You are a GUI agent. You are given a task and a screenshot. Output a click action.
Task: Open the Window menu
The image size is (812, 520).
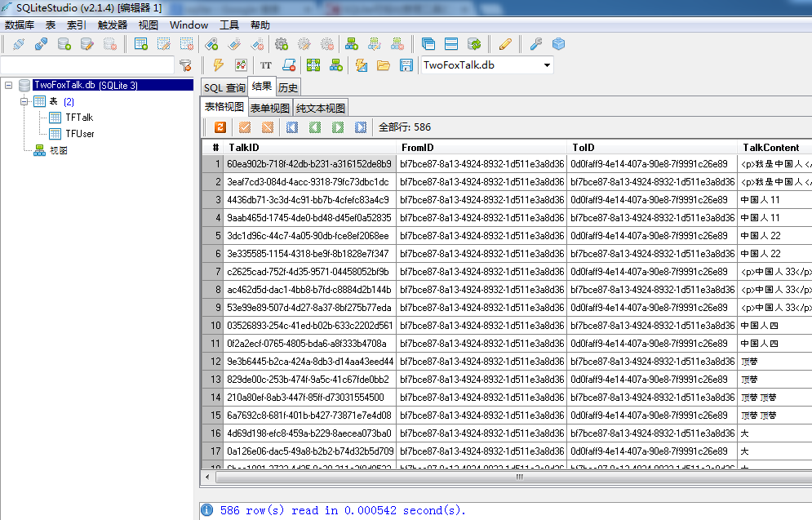point(189,24)
